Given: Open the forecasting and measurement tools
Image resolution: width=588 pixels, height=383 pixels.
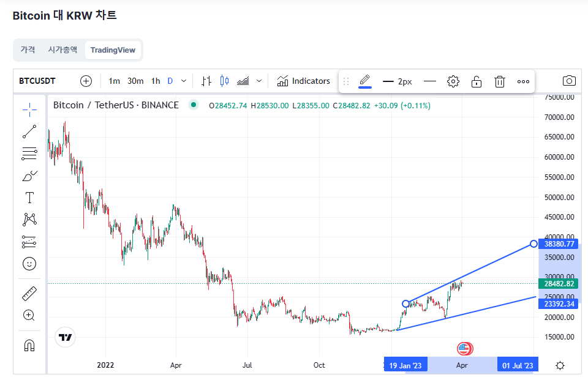Looking at the screenshot, I should (29, 242).
